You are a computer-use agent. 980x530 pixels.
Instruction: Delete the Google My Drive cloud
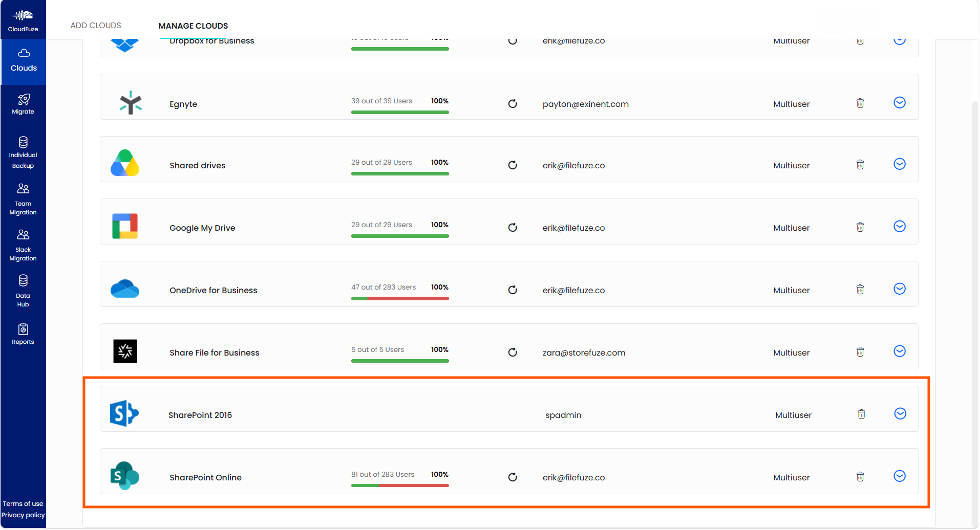(x=860, y=227)
